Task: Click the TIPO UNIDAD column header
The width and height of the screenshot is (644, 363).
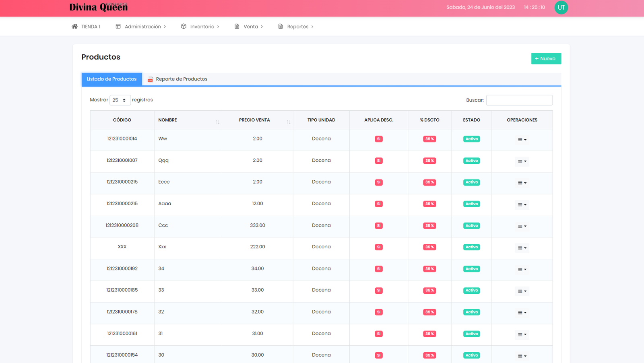Action: coord(321,120)
